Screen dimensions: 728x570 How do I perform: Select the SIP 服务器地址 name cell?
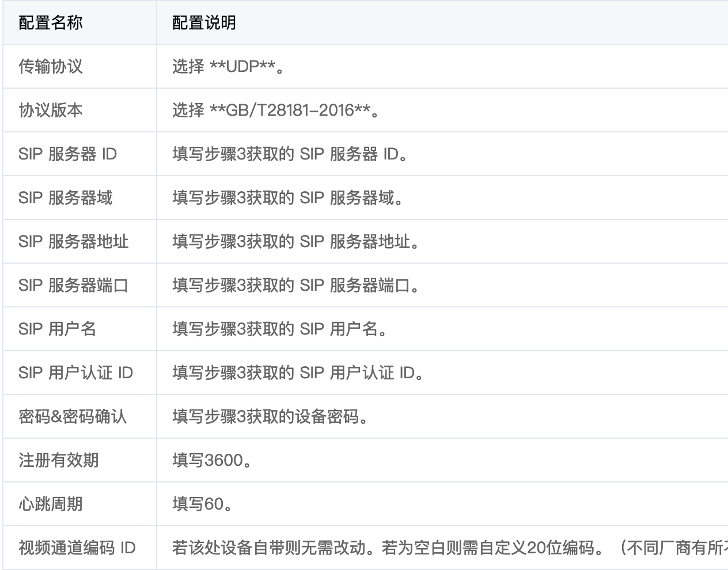(73, 242)
